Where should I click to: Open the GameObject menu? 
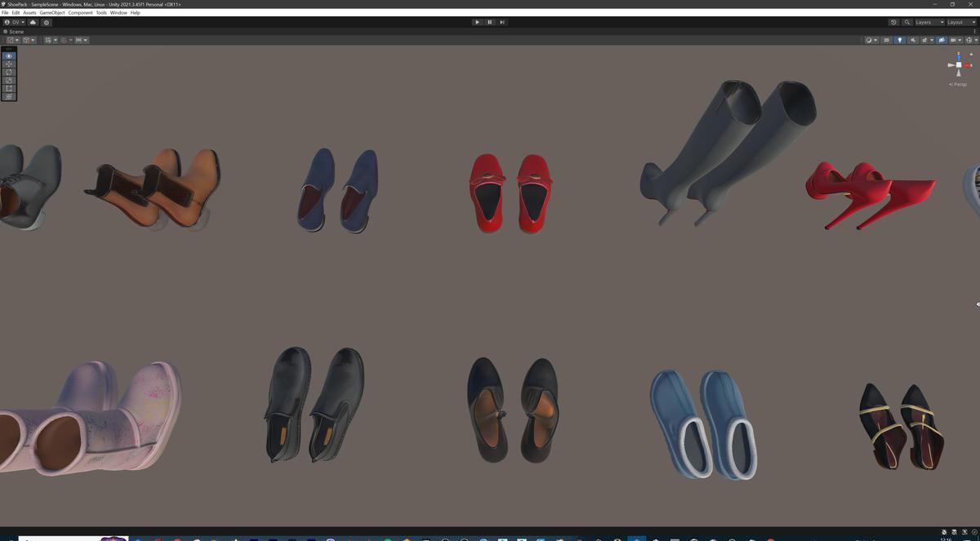pyautogui.click(x=51, y=12)
